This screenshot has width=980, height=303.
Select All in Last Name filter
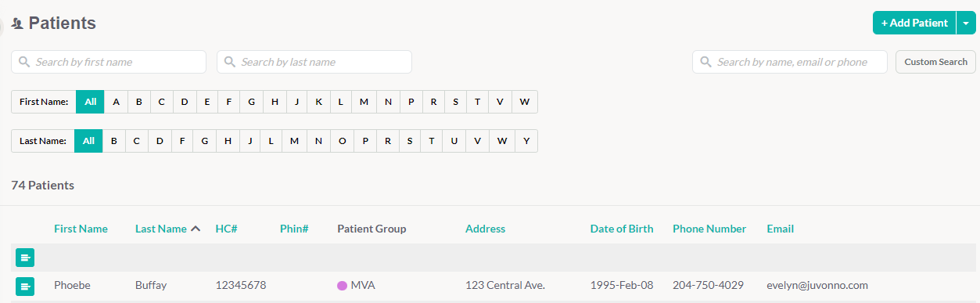(88, 141)
